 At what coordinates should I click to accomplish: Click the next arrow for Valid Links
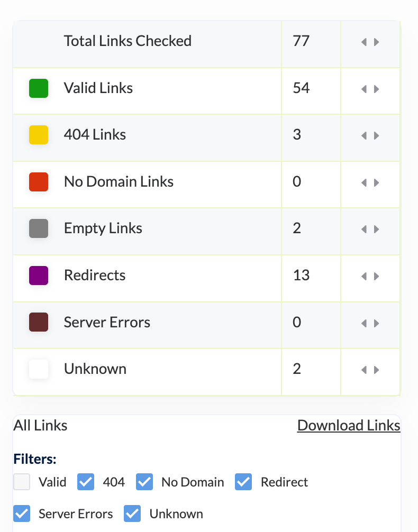(x=377, y=89)
